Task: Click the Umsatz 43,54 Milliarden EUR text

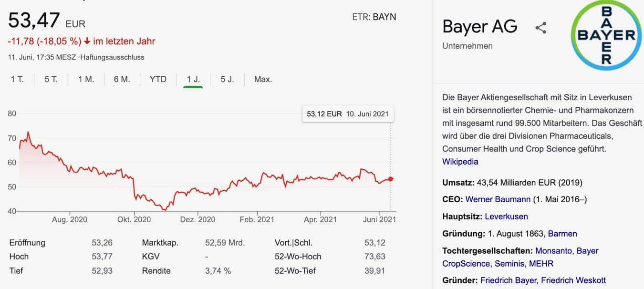Action: (512, 183)
